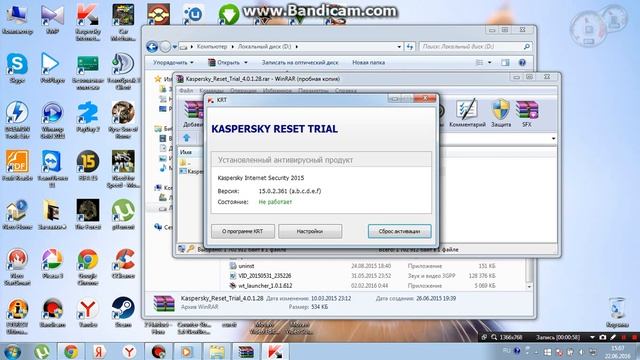The image size is (640, 360).
Task: Open TeamViewer 11 desktop shortcut
Action: pos(52,169)
